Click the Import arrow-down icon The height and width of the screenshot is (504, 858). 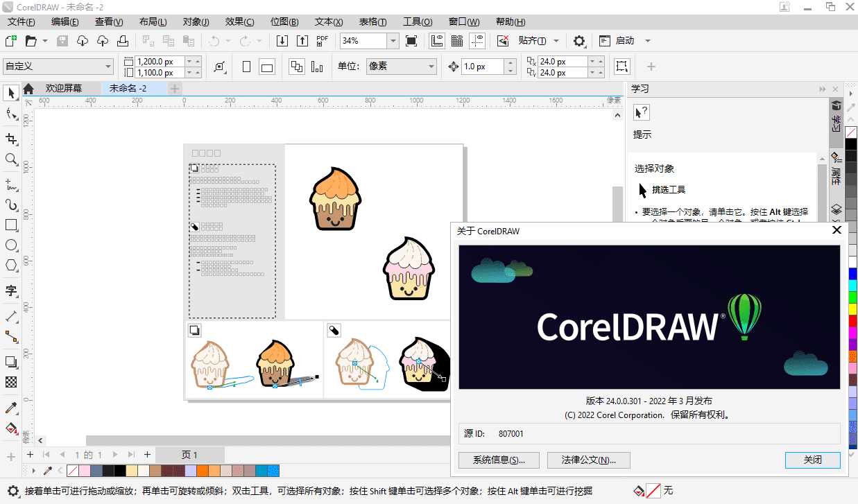282,41
